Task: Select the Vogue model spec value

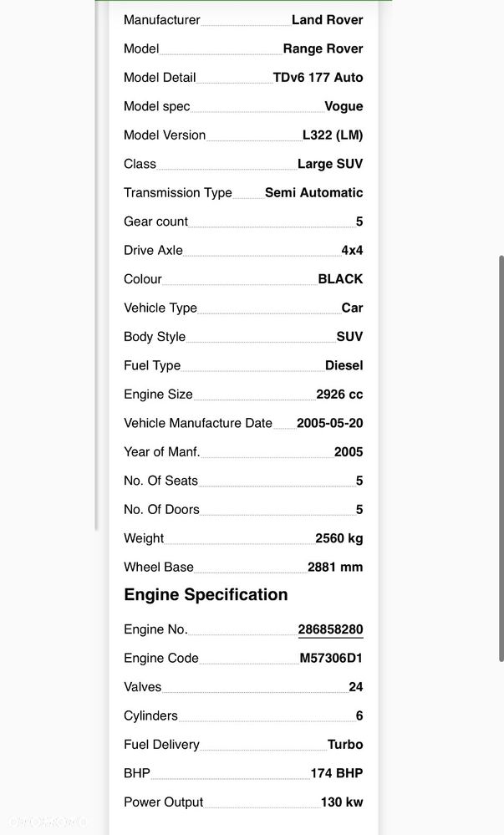Action: click(344, 106)
